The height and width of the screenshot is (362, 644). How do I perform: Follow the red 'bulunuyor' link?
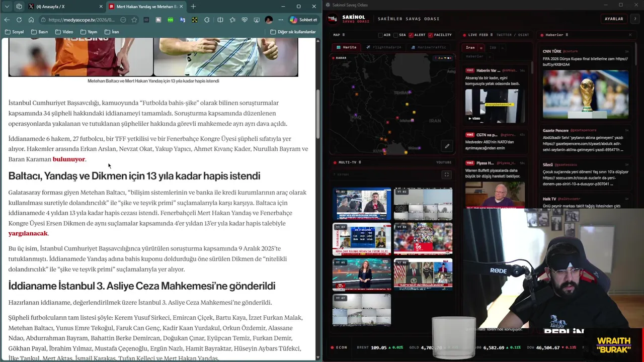(x=69, y=159)
